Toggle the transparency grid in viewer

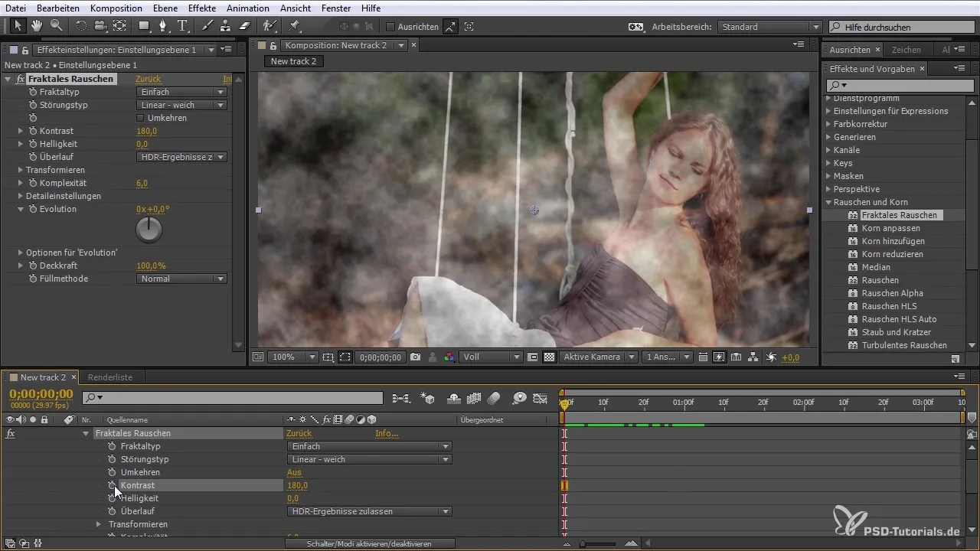coord(549,357)
